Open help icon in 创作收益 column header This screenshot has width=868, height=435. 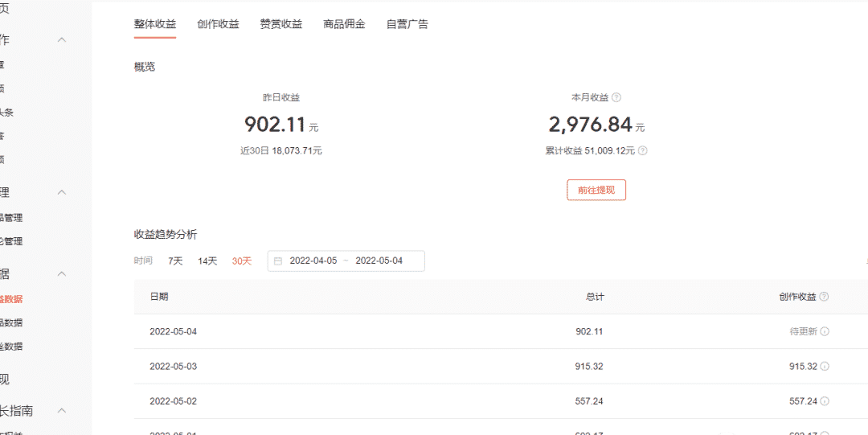click(824, 297)
